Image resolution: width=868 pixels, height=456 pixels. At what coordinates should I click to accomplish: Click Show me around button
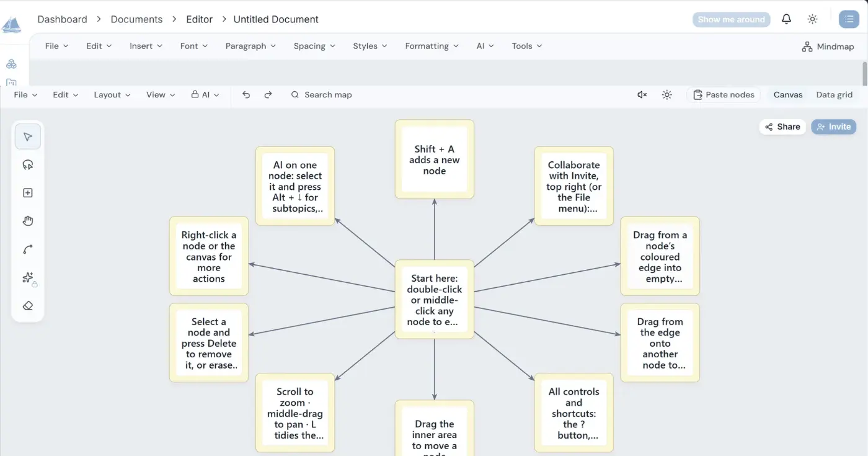pyautogui.click(x=731, y=19)
